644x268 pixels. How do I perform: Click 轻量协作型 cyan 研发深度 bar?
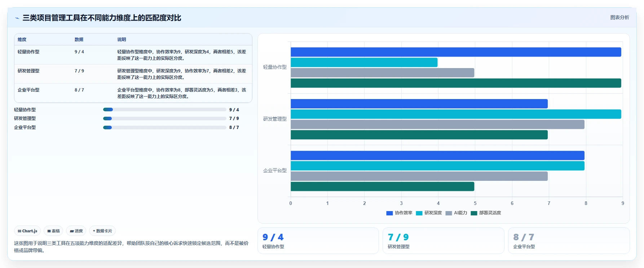click(364, 62)
